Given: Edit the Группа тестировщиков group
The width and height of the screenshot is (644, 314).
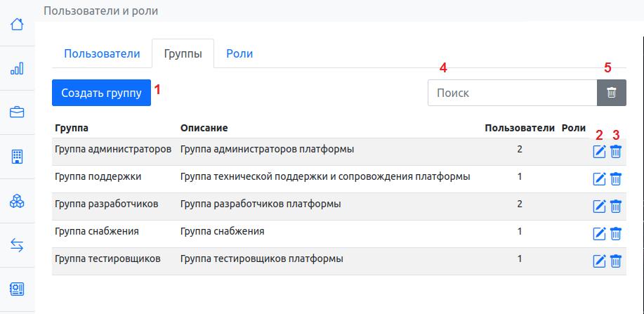Looking at the screenshot, I should pos(600,261).
